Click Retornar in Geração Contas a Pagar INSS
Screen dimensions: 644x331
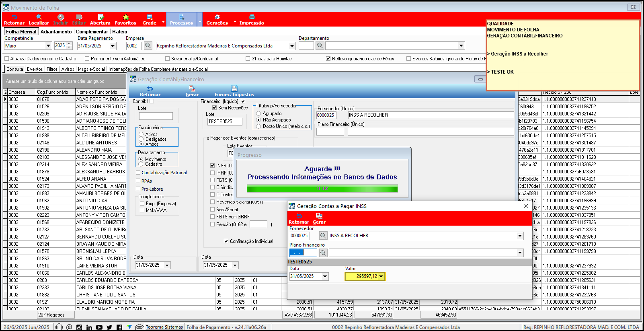pyautogui.click(x=299, y=219)
